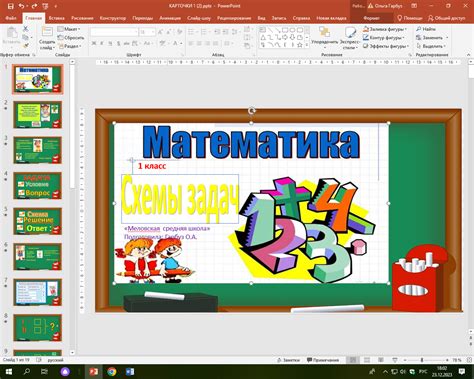Click the rotate handle above the selected image

tap(252, 111)
